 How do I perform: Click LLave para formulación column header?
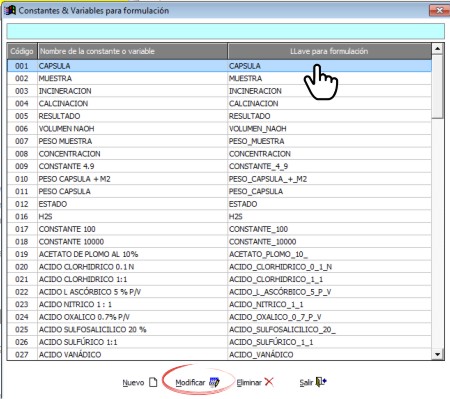(x=329, y=51)
